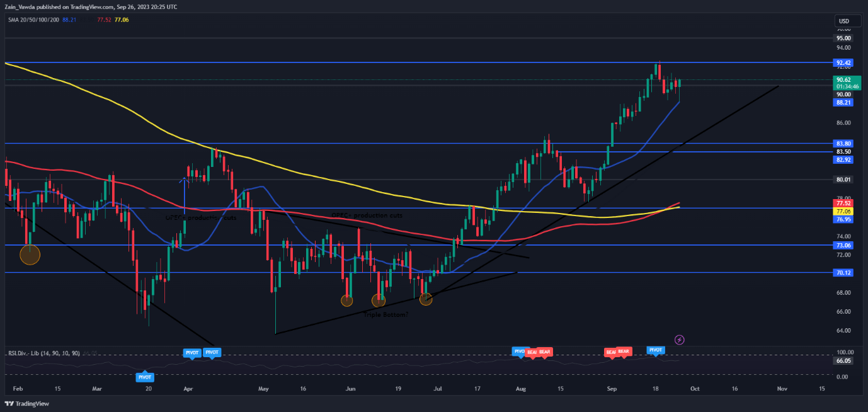Click the Oct date on time axis
This screenshot has width=868, height=412.
694,389
